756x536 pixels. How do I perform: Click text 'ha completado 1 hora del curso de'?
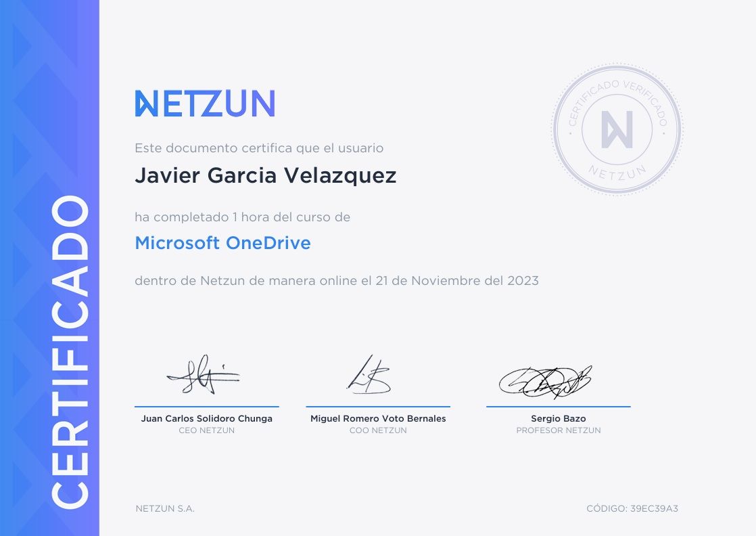[x=243, y=217]
